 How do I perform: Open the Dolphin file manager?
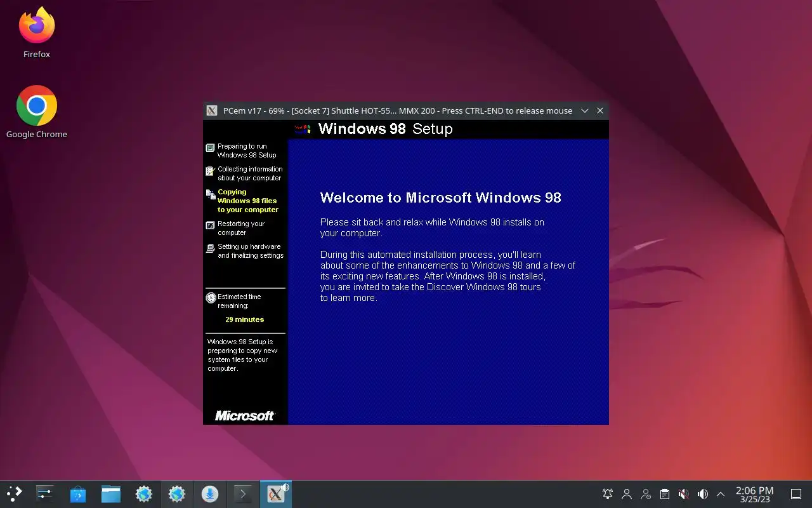click(111, 494)
